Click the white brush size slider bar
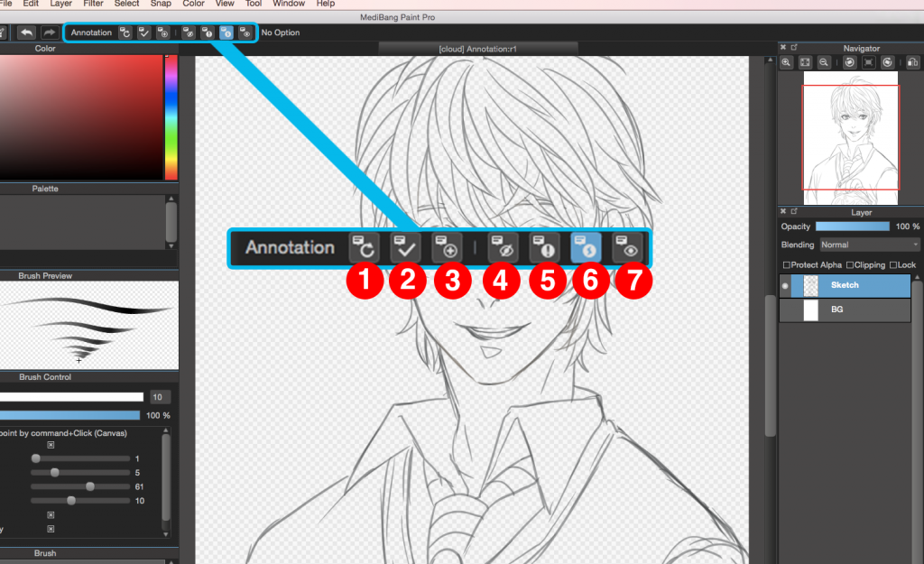 [x=71, y=397]
